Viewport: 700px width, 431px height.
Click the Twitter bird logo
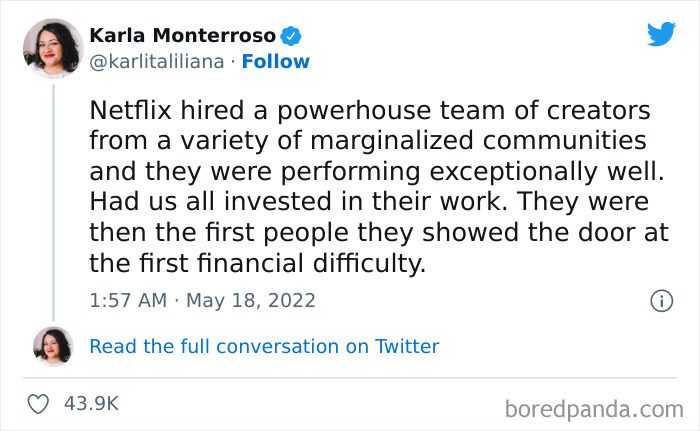pos(661,35)
